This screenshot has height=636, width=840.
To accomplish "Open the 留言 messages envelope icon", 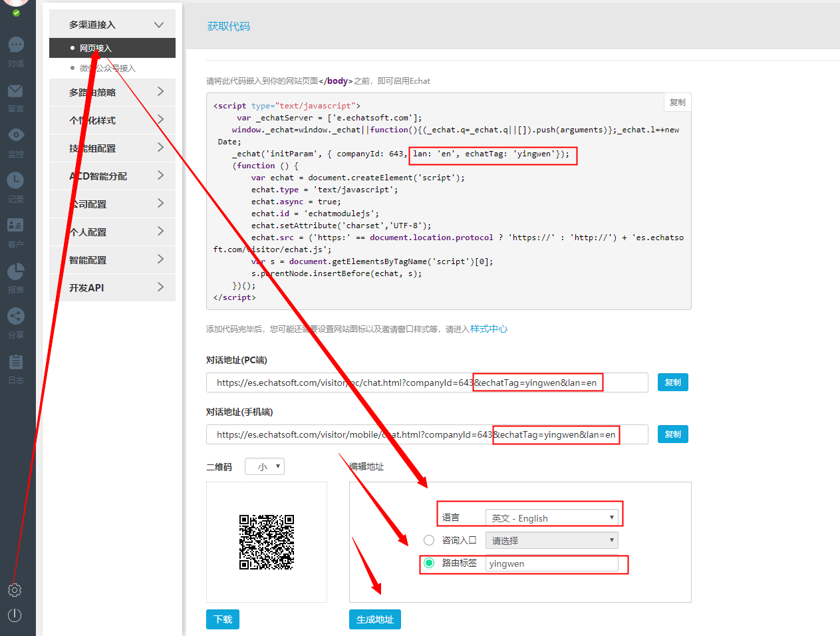I will [16, 90].
